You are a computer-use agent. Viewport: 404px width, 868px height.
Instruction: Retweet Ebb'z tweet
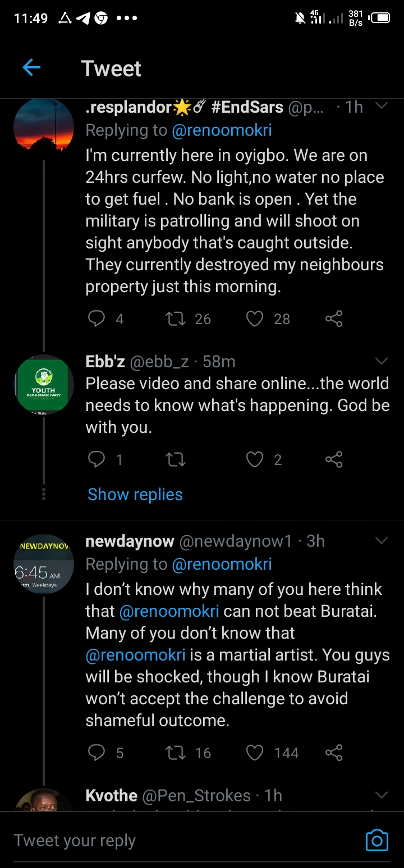pyautogui.click(x=176, y=460)
